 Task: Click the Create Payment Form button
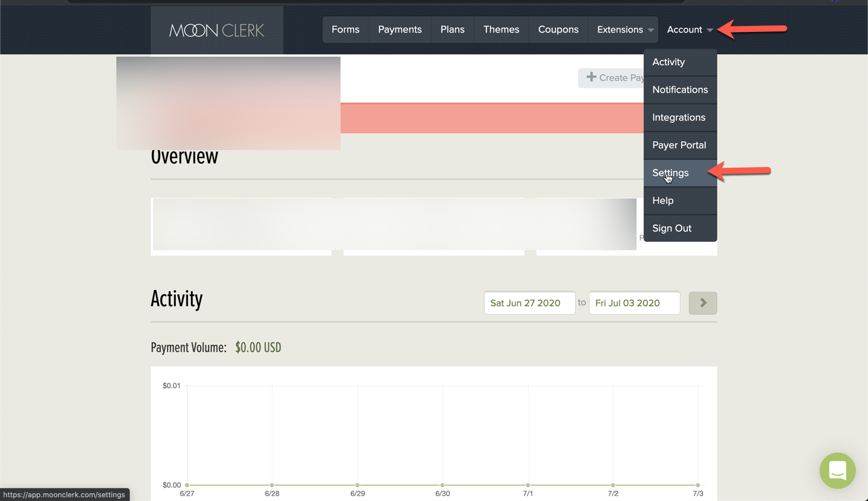click(x=611, y=78)
